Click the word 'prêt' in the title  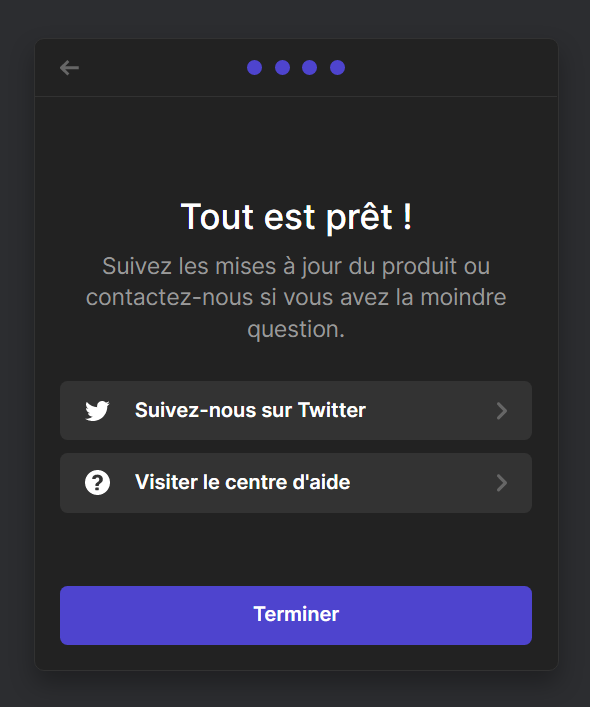point(359,218)
